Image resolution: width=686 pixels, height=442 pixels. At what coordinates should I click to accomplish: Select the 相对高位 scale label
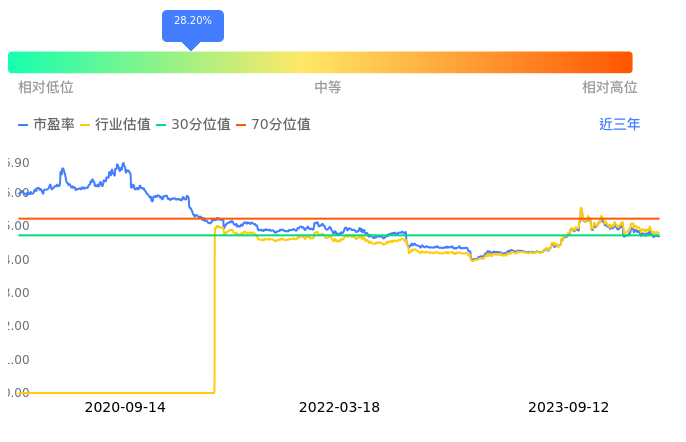tap(610, 88)
